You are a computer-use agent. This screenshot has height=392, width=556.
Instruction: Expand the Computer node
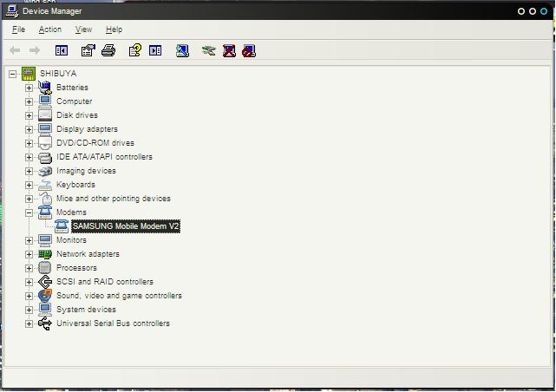click(29, 101)
